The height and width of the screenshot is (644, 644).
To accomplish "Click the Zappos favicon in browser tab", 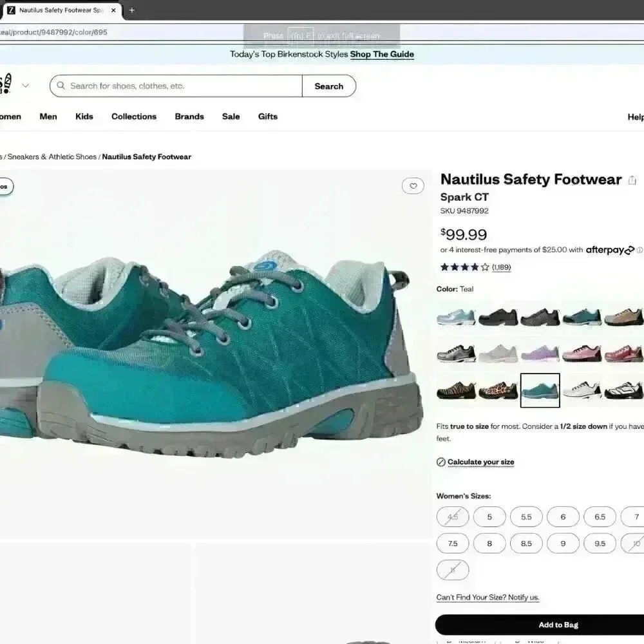I will 11,10.
